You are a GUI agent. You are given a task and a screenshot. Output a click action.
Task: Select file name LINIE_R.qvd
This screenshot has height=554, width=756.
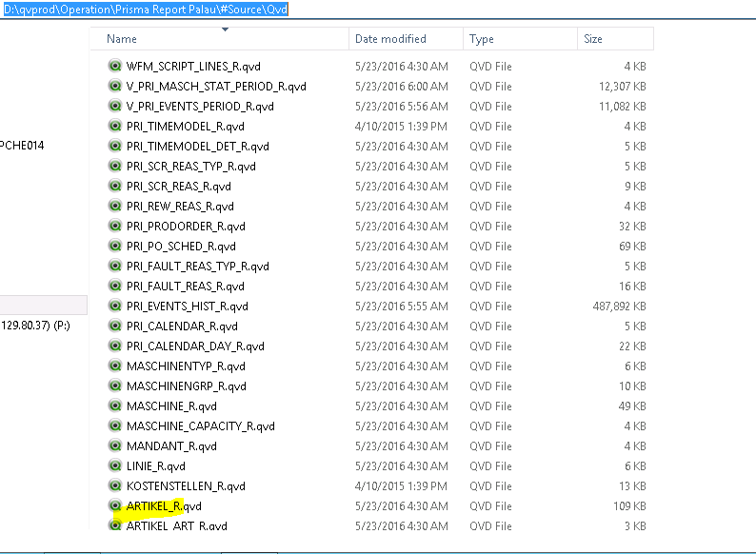point(156,466)
